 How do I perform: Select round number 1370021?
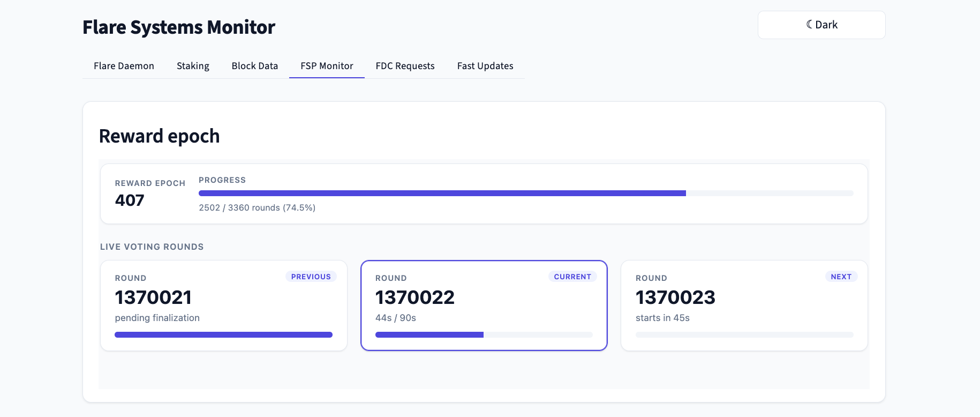click(x=153, y=297)
